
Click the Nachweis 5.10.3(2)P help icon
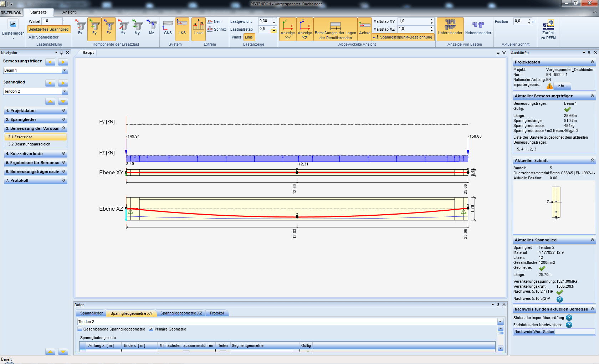560,299
